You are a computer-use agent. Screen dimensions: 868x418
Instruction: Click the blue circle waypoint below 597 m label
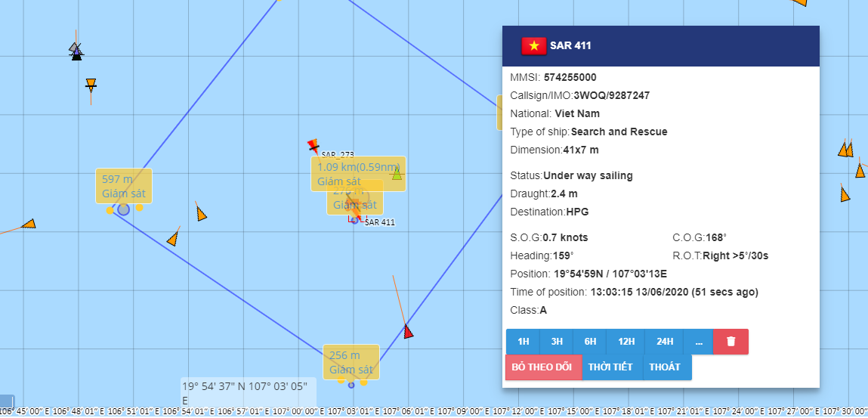point(123,209)
